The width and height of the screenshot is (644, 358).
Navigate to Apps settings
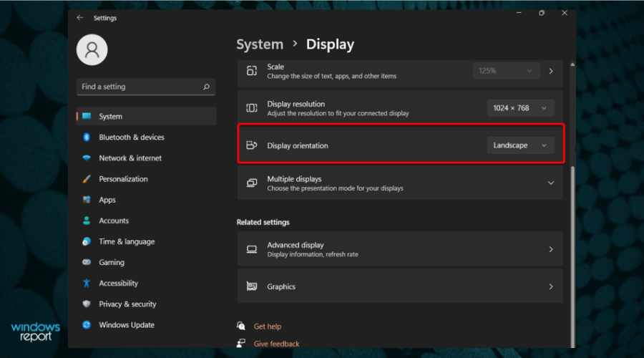[146, 200]
